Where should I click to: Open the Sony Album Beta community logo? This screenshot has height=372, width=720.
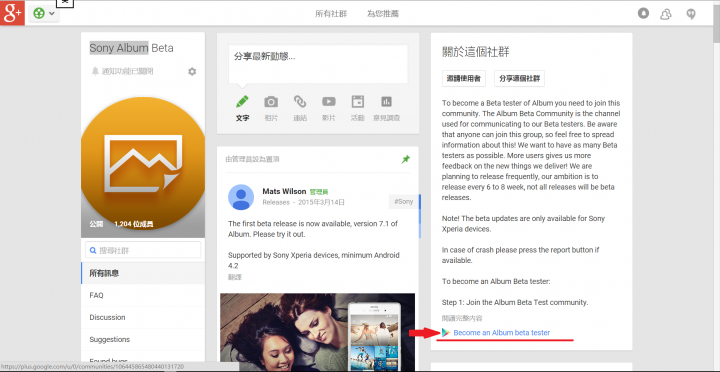pos(143,163)
